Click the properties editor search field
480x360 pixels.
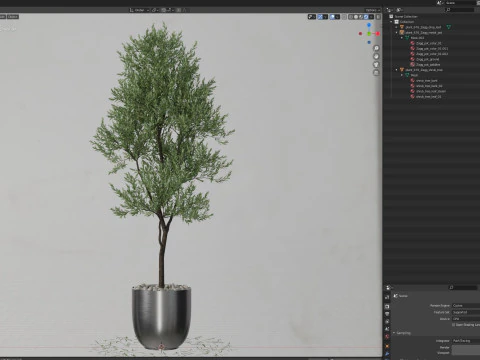click(463, 287)
